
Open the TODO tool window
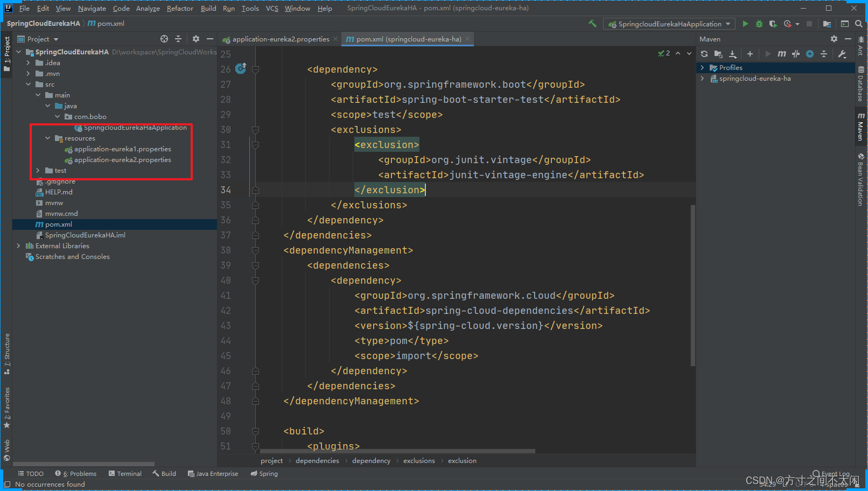click(x=31, y=474)
